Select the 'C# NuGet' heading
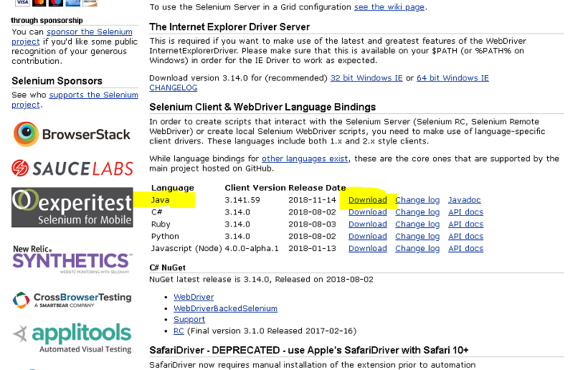Image resolution: width=588 pixels, height=370 pixels. [167, 267]
